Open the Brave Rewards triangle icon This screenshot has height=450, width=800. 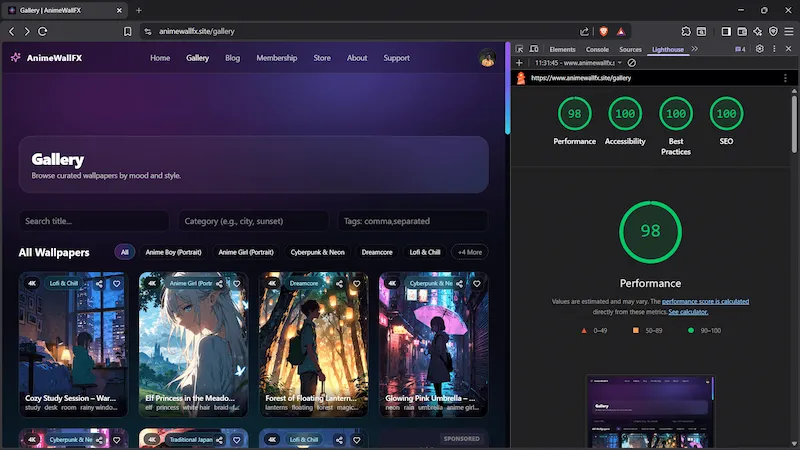(621, 32)
